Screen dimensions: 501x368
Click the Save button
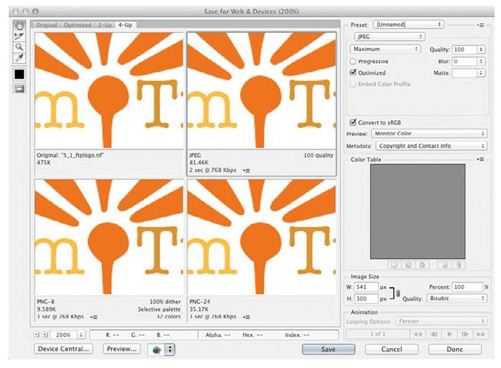pyautogui.click(x=328, y=349)
